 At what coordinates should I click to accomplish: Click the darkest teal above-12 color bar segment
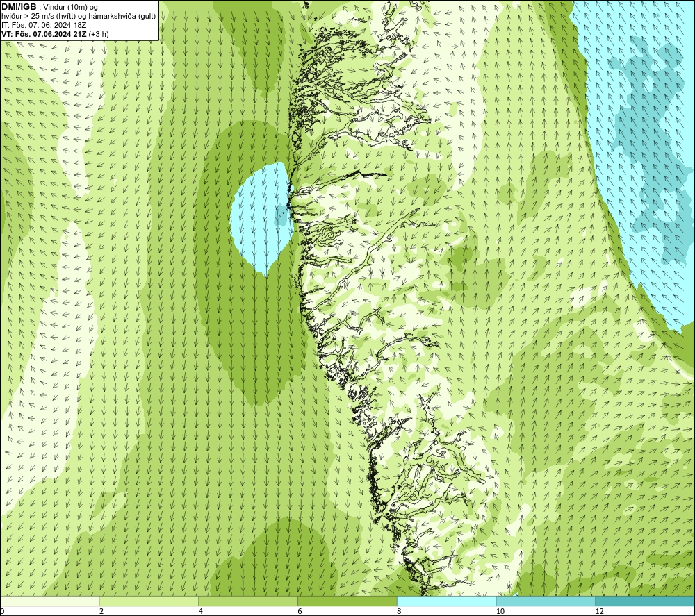(x=645, y=601)
